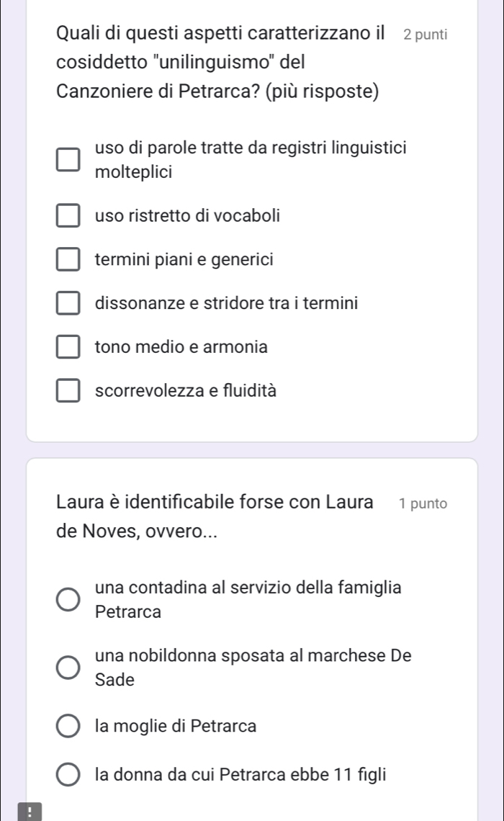Select the 'nobildonna sposata al marchese De Sade' radio
This screenshot has width=504, height=821.
pos(69,668)
